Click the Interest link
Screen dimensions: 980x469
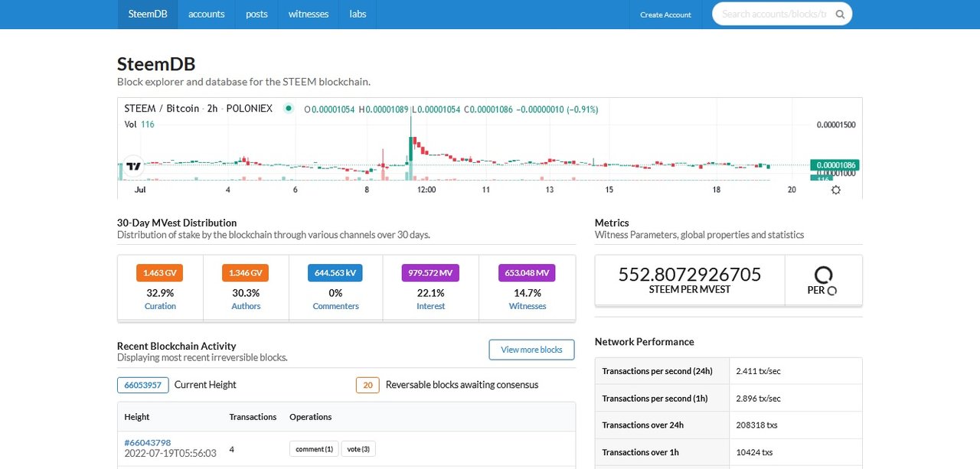tap(430, 306)
